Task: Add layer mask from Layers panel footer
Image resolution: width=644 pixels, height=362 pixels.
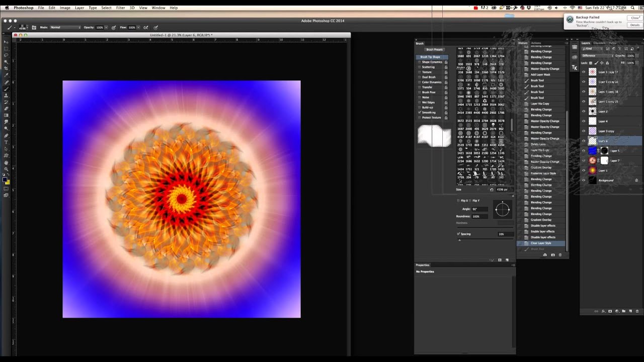Action: (x=610, y=311)
